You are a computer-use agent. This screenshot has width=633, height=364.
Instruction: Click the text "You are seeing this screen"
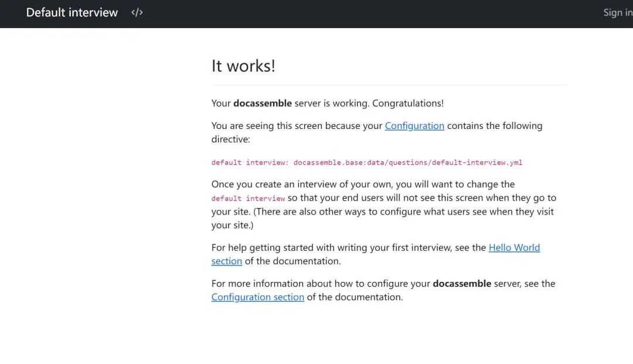(x=267, y=125)
